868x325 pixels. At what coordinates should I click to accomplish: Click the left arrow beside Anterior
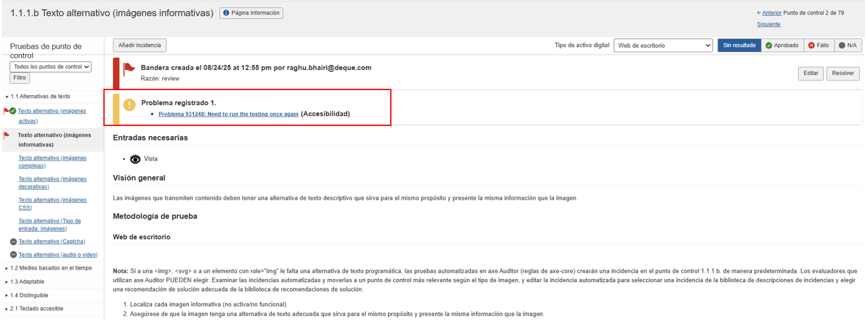(x=759, y=13)
